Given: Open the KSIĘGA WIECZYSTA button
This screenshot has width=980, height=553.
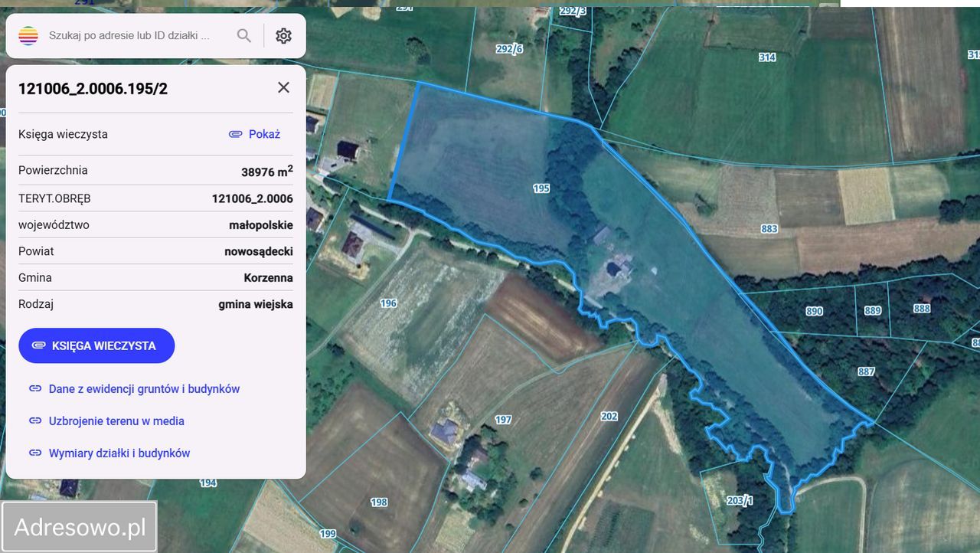Looking at the screenshot, I should [x=96, y=345].
